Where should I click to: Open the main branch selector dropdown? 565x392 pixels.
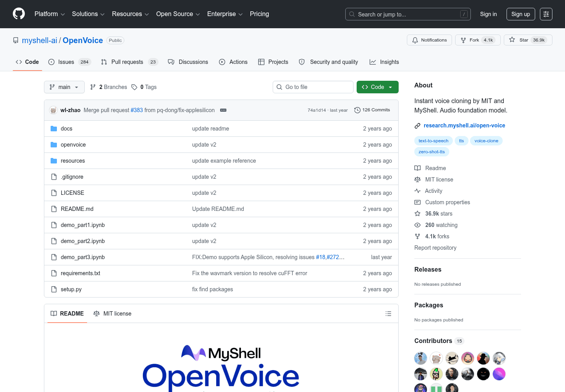click(64, 87)
